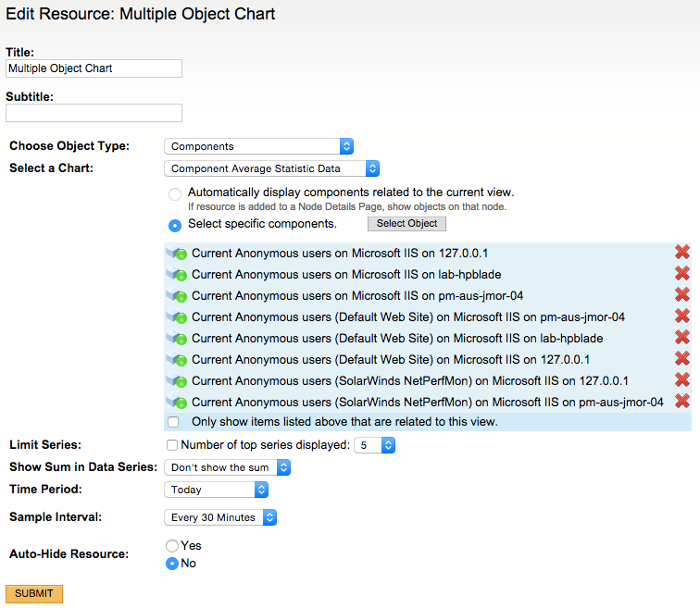Open the Sample Interval dropdown
Image resolution: width=700 pixels, height=608 pixels.
220,517
